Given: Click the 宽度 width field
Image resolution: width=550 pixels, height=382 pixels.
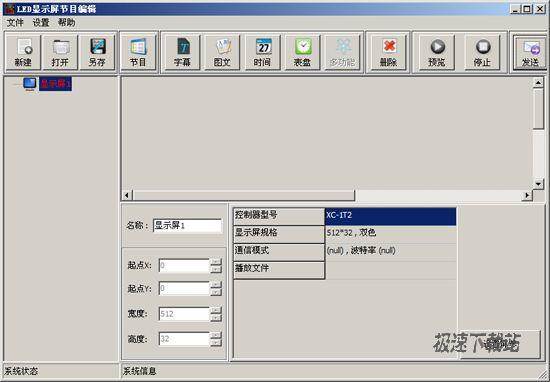Looking at the screenshot, I should point(184,314).
